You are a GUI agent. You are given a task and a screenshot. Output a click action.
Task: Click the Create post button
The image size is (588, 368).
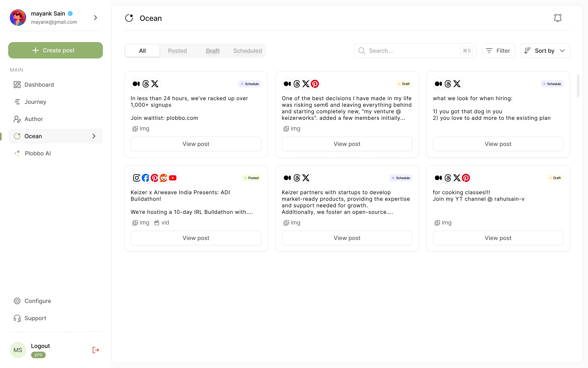[55, 50]
